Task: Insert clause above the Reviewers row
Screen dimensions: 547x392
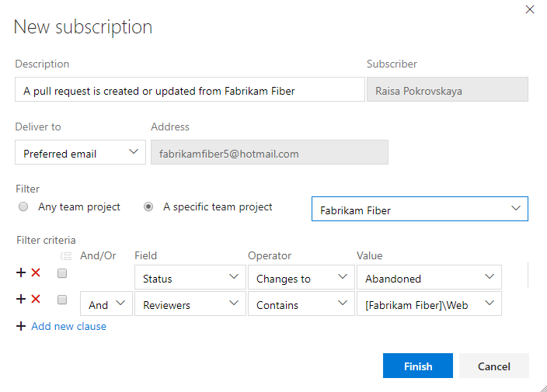Action: 21,299
